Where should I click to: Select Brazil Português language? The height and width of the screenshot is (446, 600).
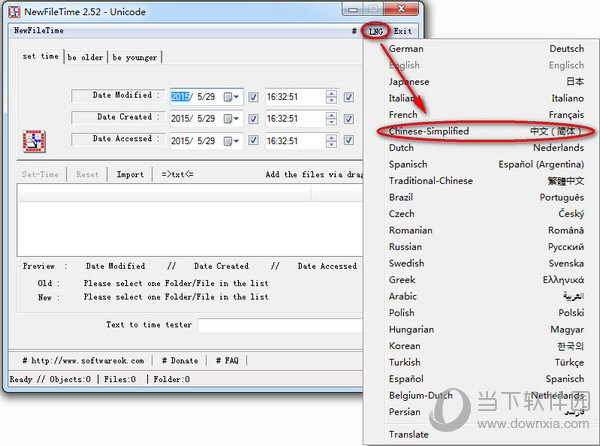[x=486, y=197]
